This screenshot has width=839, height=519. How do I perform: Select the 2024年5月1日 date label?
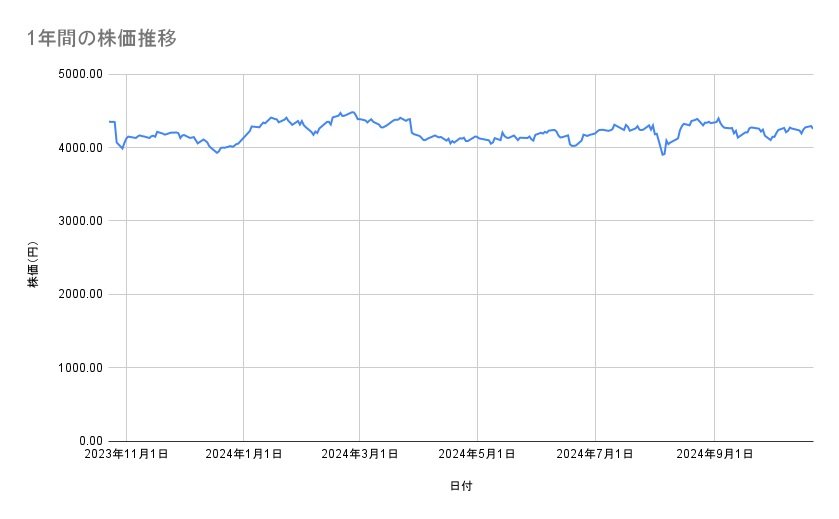[x=478, y=455]
